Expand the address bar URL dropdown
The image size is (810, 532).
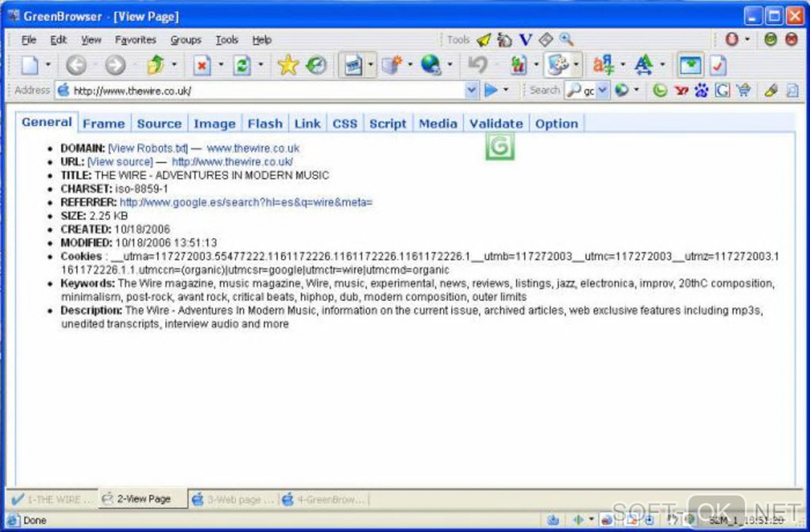(x=471, y=91)
